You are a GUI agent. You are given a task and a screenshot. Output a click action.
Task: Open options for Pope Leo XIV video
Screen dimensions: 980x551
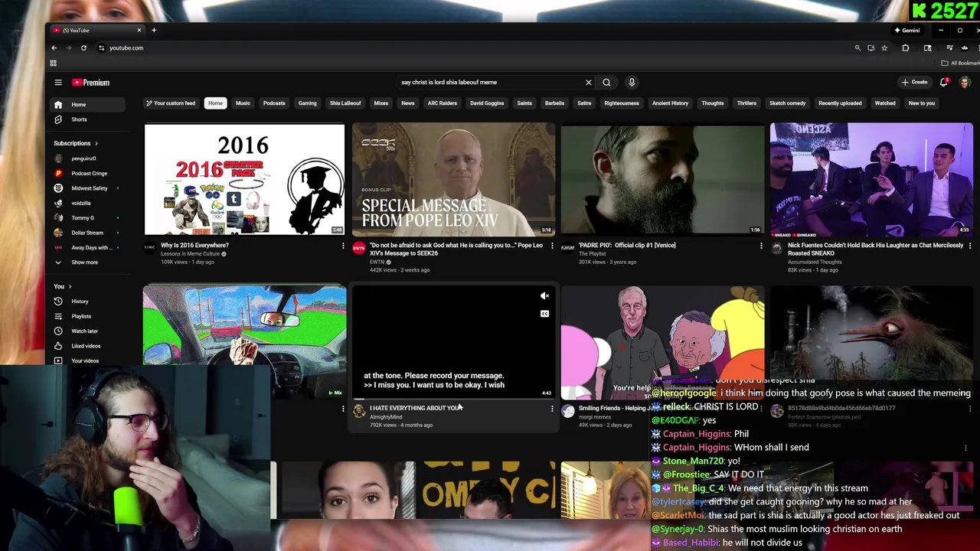coord(552,246)
